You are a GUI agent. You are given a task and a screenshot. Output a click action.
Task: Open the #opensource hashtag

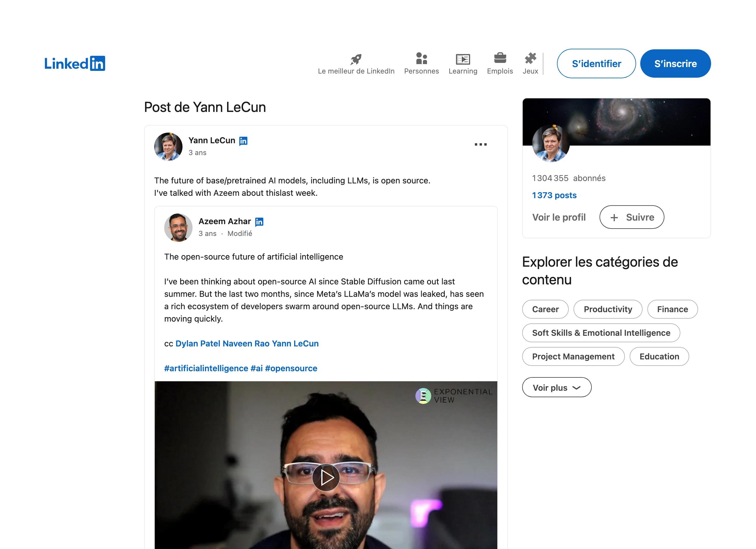tap(291, 368)
